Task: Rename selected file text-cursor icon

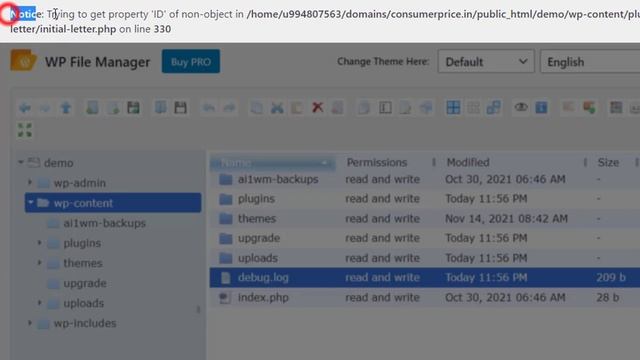Action: click(385, 108)
